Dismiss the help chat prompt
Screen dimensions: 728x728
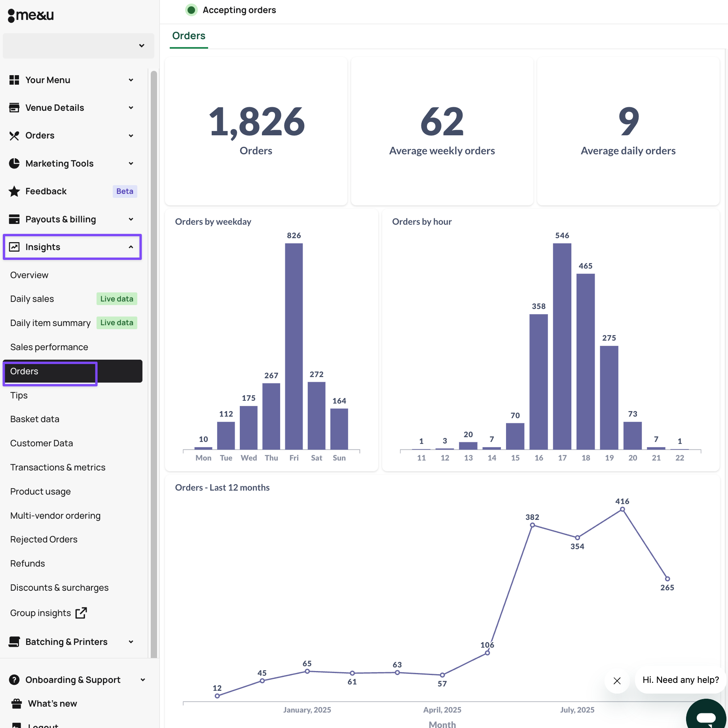click(617, 681)
